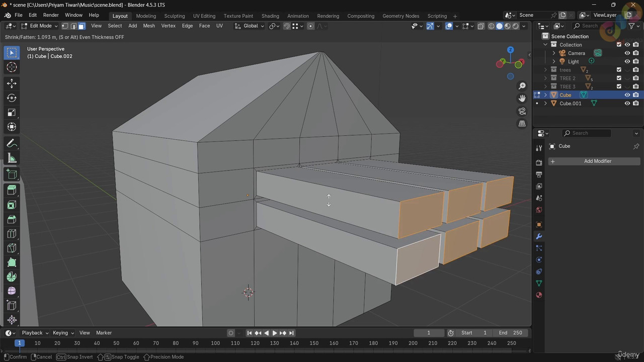Open the Object Data properties tab icon
The width and height of the screenshot is (644, 362).
click(x=539, y=284)
